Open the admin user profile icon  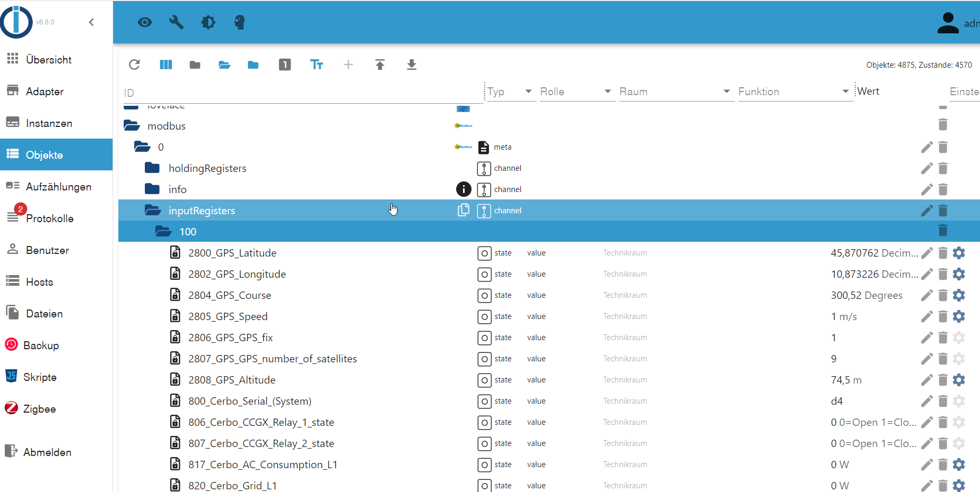(948, 23)
